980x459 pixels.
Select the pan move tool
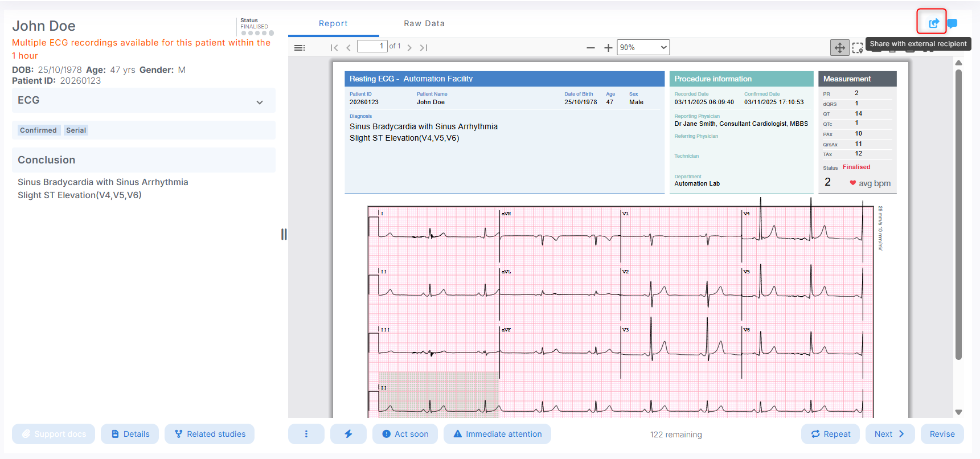(x=839, y=48)
